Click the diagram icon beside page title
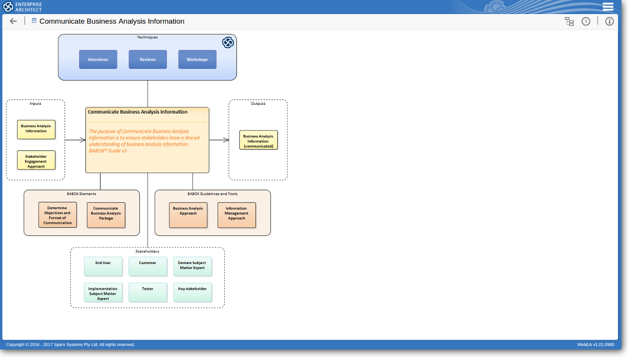This screenshot has height=364, width=636. point(34,21)
